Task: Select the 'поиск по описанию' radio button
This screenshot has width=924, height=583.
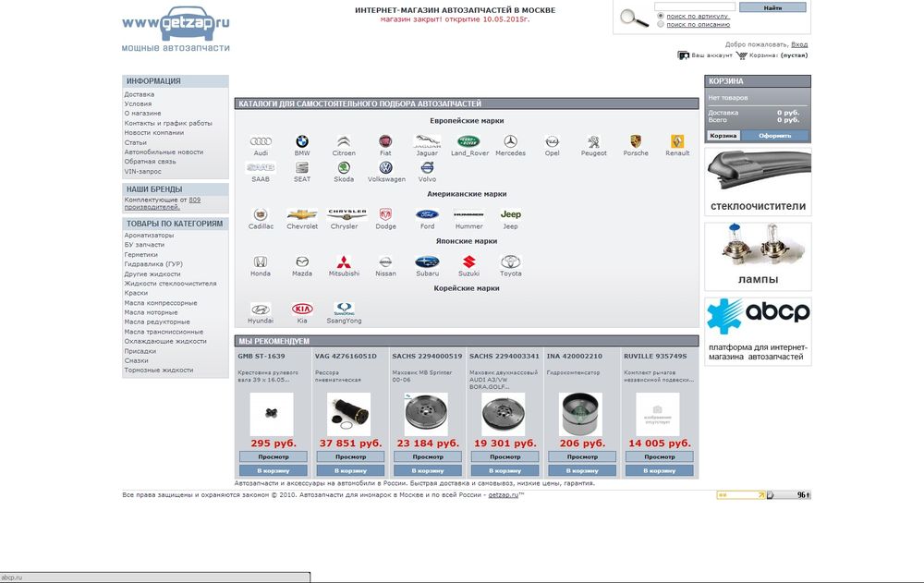Action: pyautogui.click(x=661, y=25)
